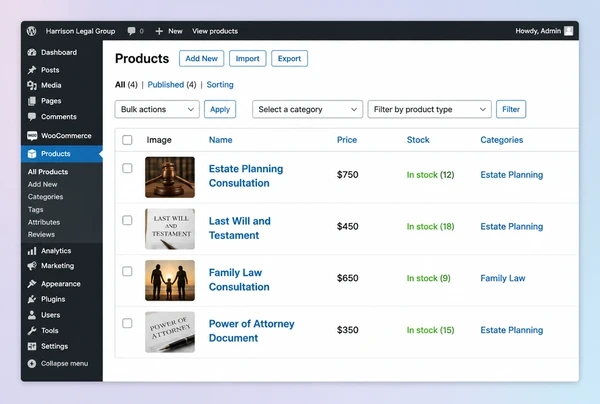Click View products in admin bar
600x404 pixels.
(x=215, y=31)
